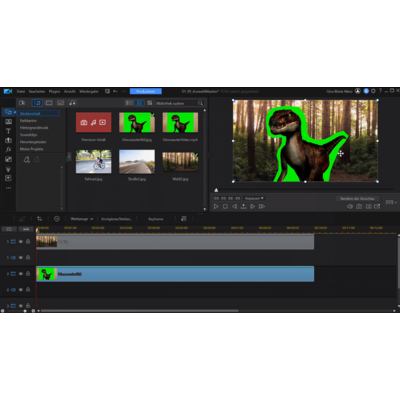Click the undo arrow in title bar

(x=115, y=91)
